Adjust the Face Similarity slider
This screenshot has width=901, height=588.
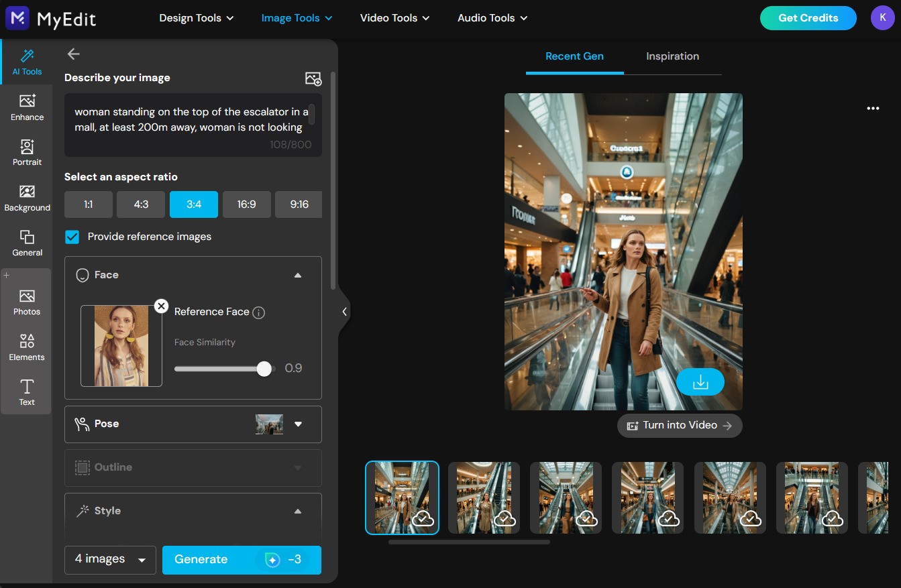(264, 369)
